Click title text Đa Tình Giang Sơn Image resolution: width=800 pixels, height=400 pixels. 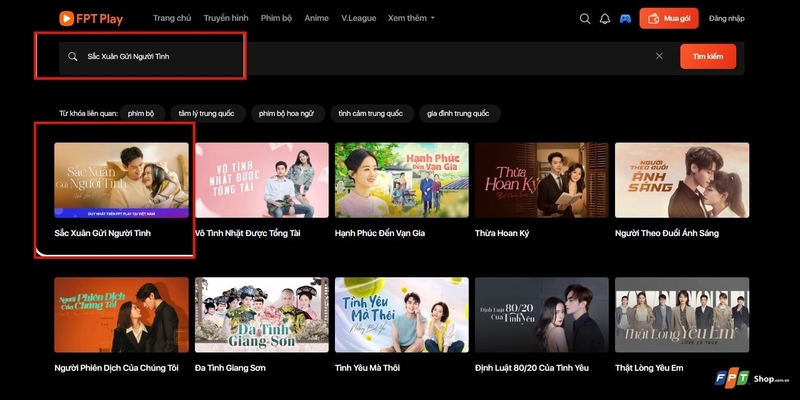[230, 368]
